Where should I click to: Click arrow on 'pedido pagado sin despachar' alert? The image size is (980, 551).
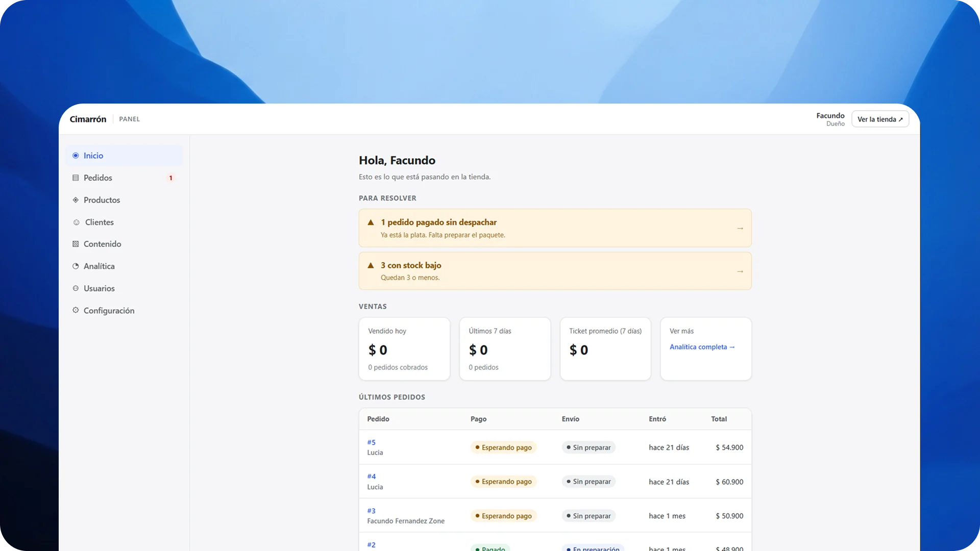pos(740,228)
